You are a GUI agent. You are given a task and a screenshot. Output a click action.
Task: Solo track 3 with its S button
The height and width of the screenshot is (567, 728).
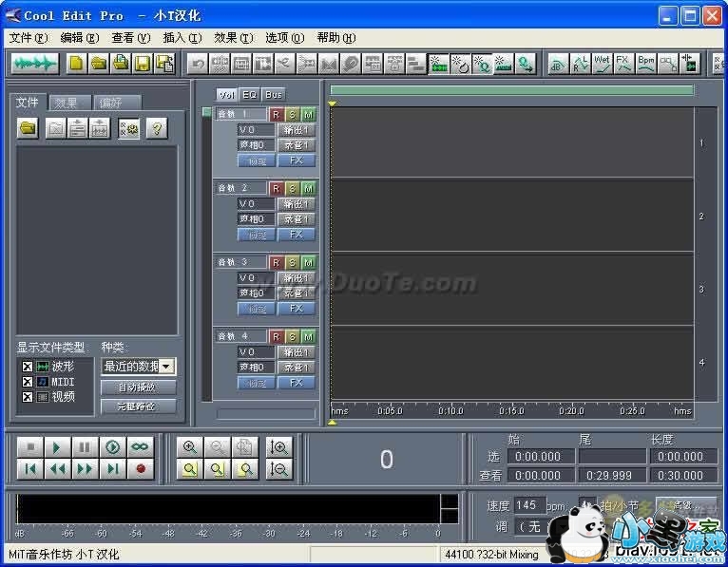click(293, 263)
